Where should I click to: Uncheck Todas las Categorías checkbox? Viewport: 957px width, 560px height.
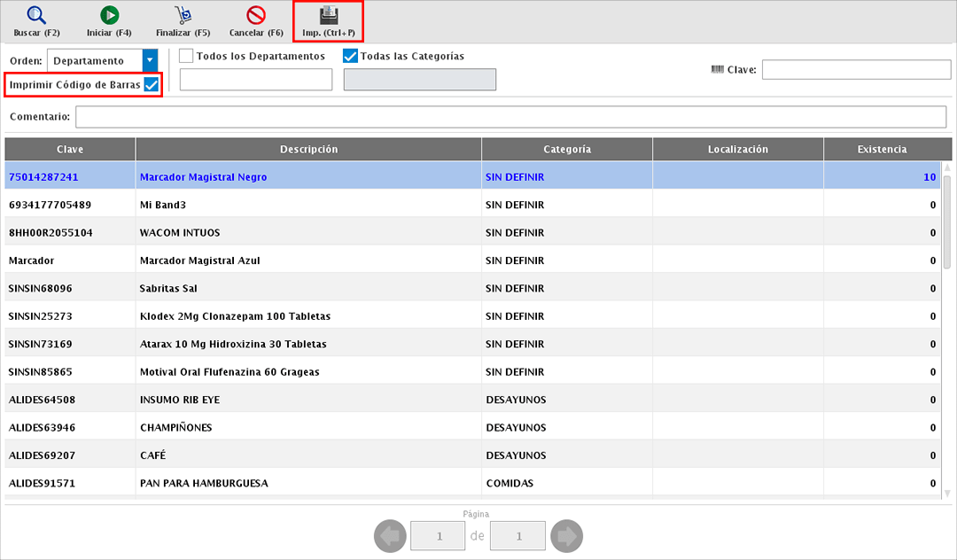(x=350, y=56)
